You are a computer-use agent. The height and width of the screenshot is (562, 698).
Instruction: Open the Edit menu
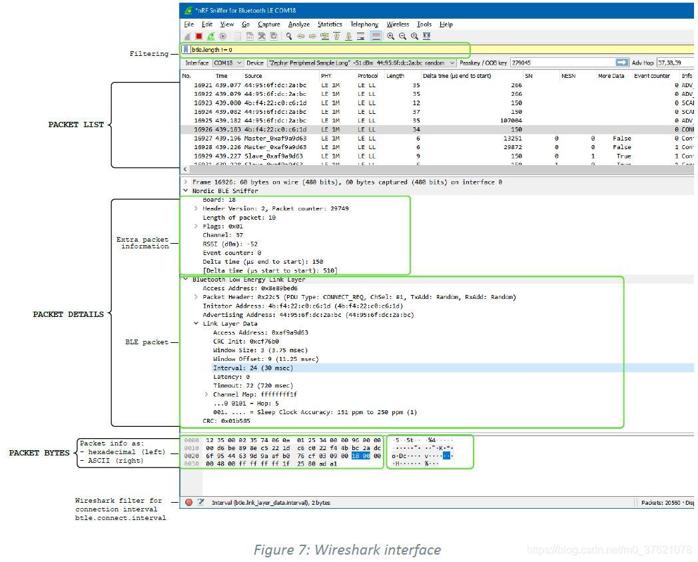tap(207, 24)
